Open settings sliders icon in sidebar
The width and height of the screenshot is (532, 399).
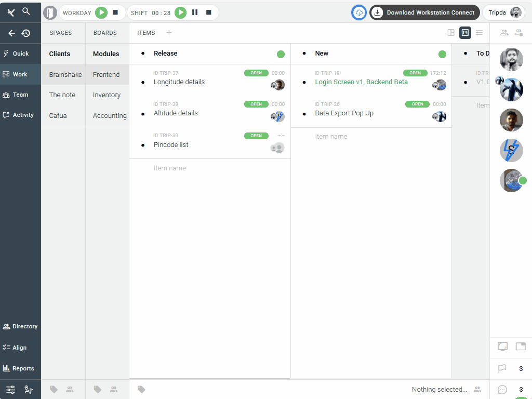[10, 390]
